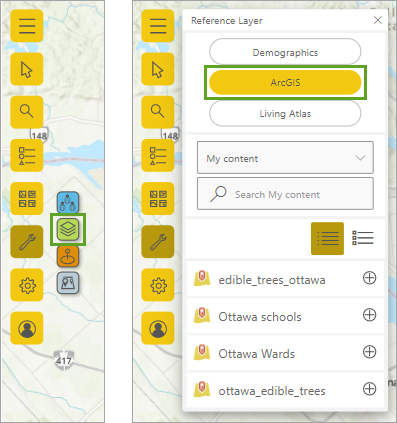Add ottawa_edible_trees layer with plus icon
This screenshot has width=397, height=423.
369,389
